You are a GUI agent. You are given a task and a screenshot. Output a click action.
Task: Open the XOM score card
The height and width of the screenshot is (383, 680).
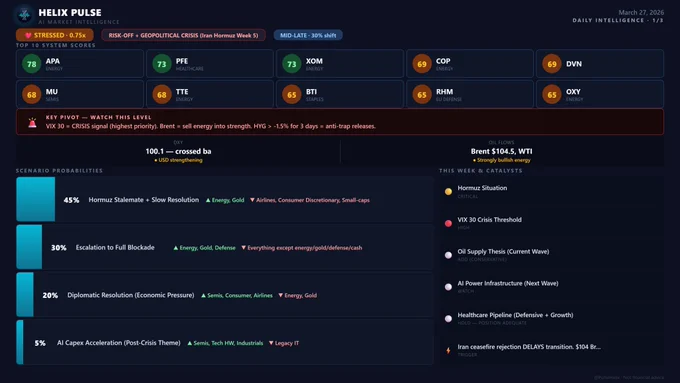(340, 64)
